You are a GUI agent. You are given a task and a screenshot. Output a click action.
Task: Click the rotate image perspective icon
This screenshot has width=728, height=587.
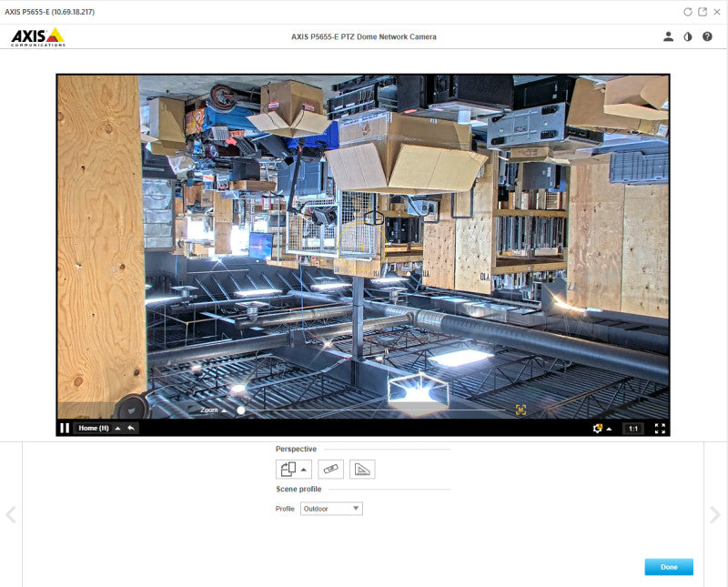click(x=288, y=469)
